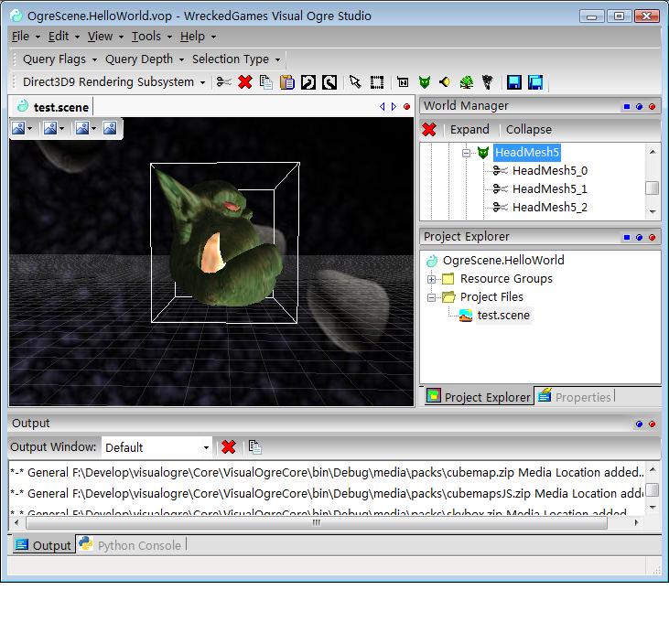Clear output with red X in Output panel
This screenshot has height=644, width=669.
229,447
